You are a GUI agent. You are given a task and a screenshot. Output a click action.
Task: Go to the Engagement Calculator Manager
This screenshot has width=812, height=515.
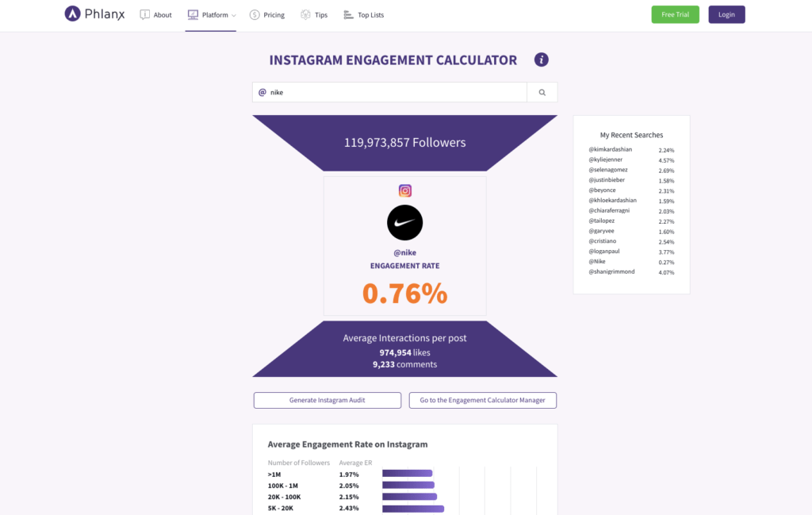click(x=483, y=400)
